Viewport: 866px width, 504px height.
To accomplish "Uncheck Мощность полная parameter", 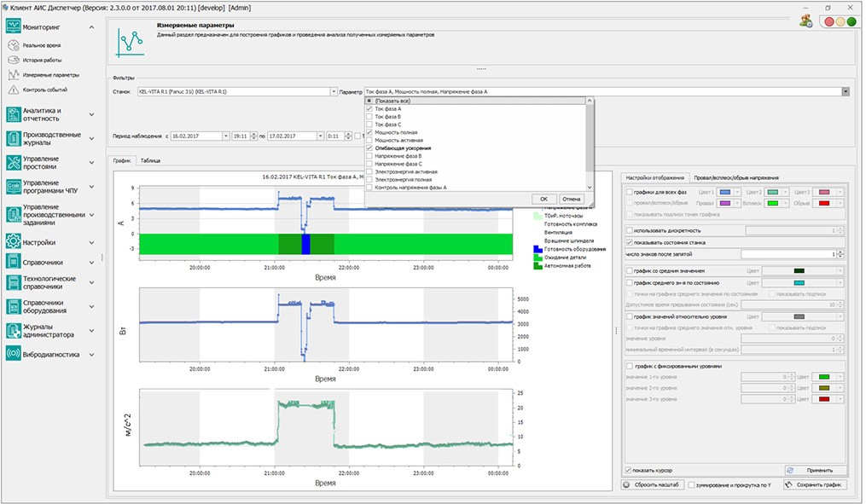I will (x=369, y=132).
